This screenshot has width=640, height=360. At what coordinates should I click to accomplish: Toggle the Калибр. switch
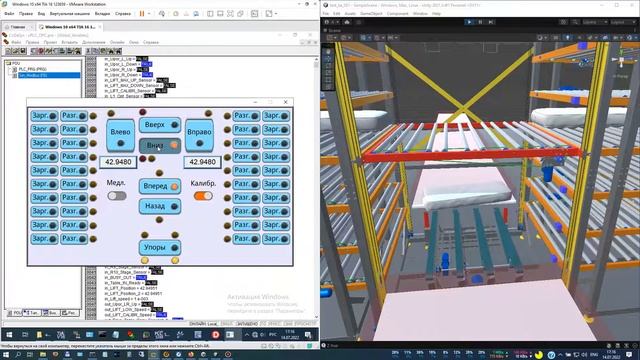[x=203, y=196]
